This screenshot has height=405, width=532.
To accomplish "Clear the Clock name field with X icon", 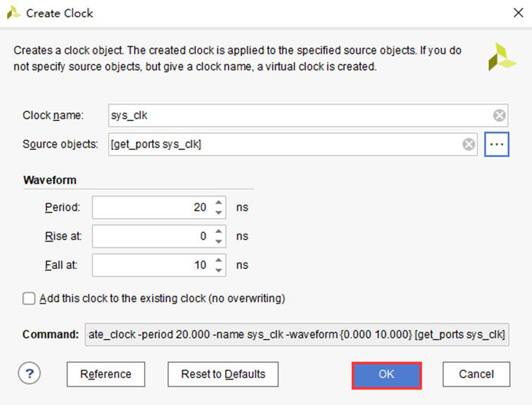I will (499, 116).
